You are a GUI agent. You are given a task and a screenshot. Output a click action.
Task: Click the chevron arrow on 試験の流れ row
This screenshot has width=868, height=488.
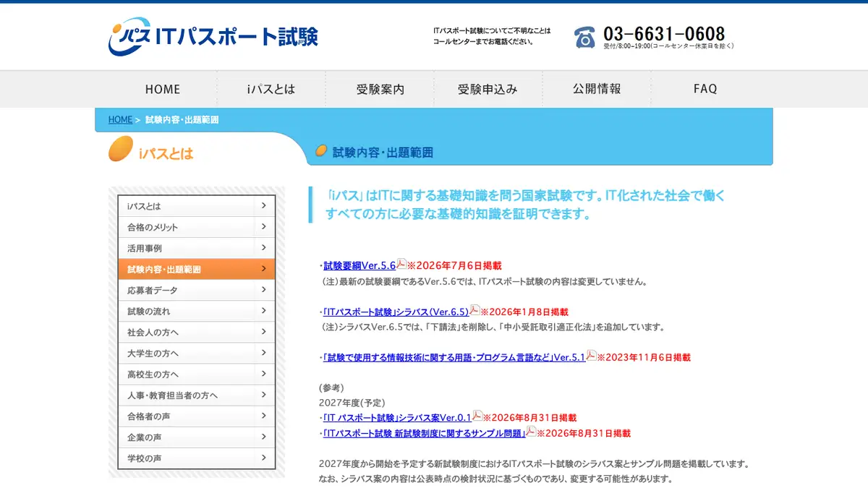(264, 310)
